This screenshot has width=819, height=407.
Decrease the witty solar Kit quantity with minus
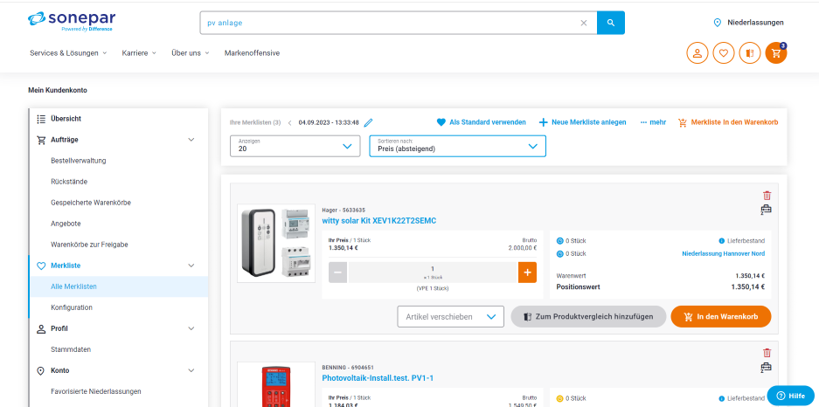(338, 272)
